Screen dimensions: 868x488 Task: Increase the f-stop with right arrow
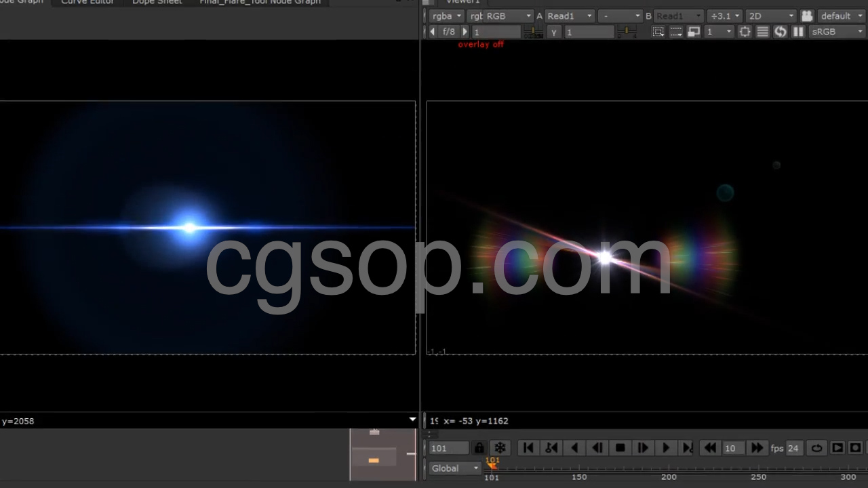(465, 32)
